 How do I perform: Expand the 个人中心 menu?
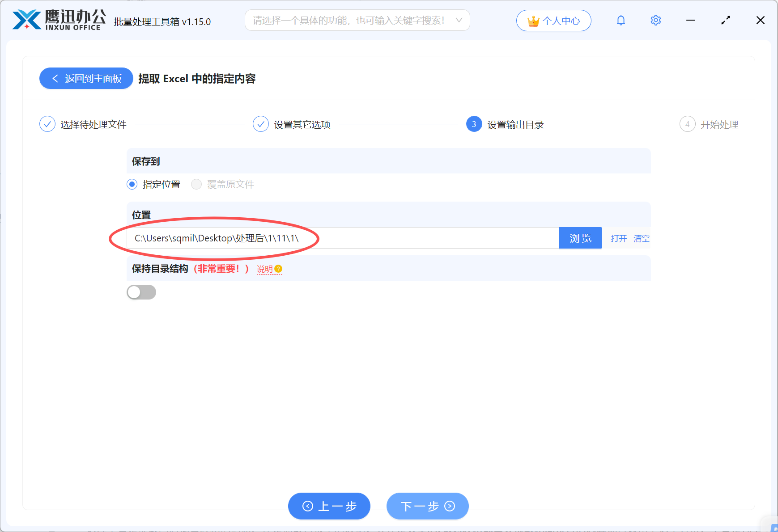pos(553,20)
